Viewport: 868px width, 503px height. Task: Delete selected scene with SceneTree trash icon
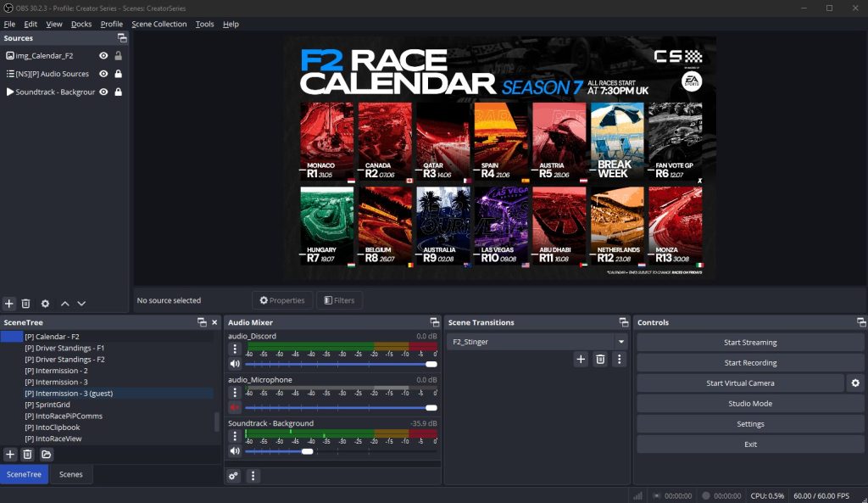27,455
